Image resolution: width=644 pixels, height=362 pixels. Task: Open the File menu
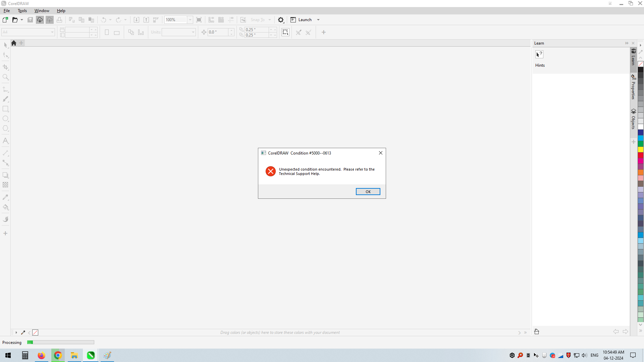(7, 11)
